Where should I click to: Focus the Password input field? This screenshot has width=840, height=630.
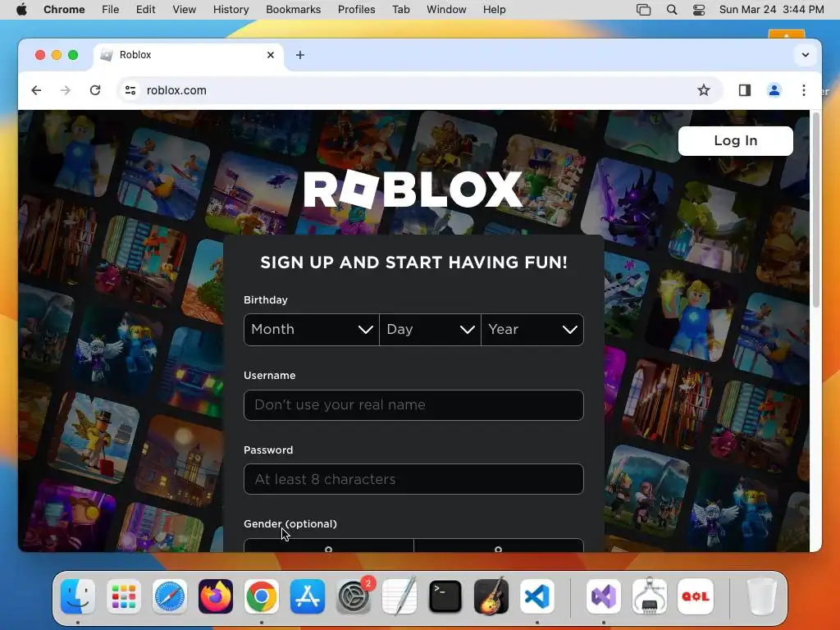coord(413,479)
